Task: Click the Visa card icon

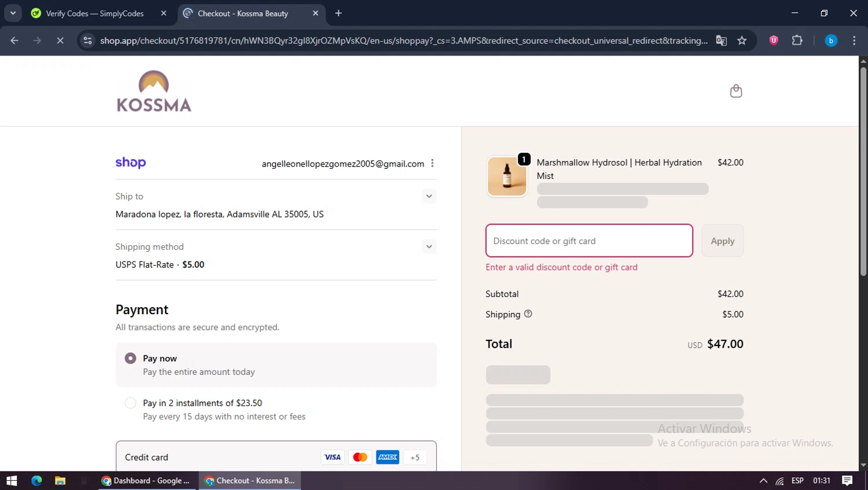Action: 332,457
